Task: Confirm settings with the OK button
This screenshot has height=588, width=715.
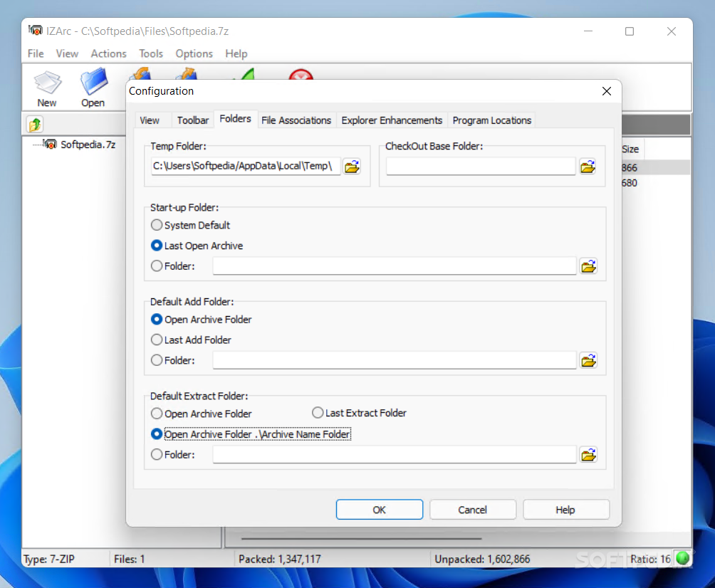Action: click(380, 510)
